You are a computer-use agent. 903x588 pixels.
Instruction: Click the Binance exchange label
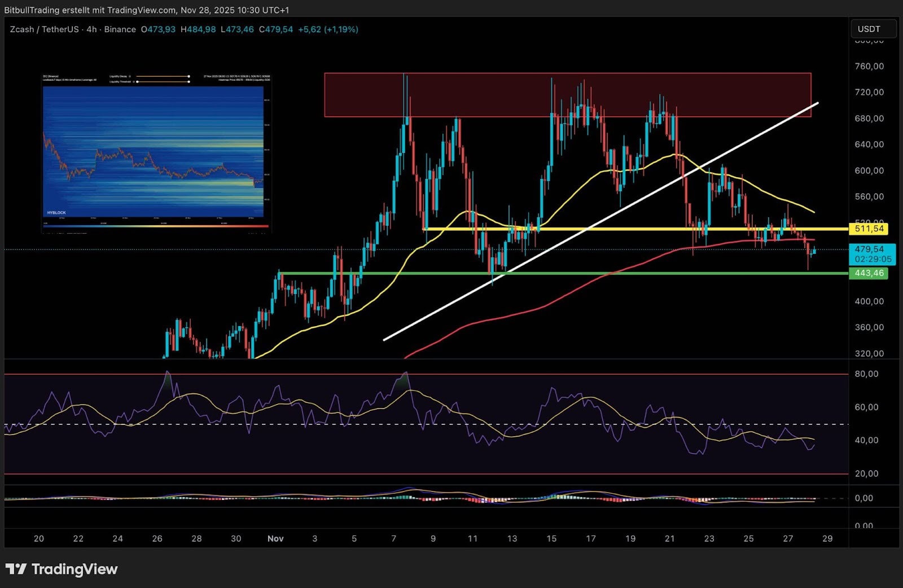tap(120, 29)
